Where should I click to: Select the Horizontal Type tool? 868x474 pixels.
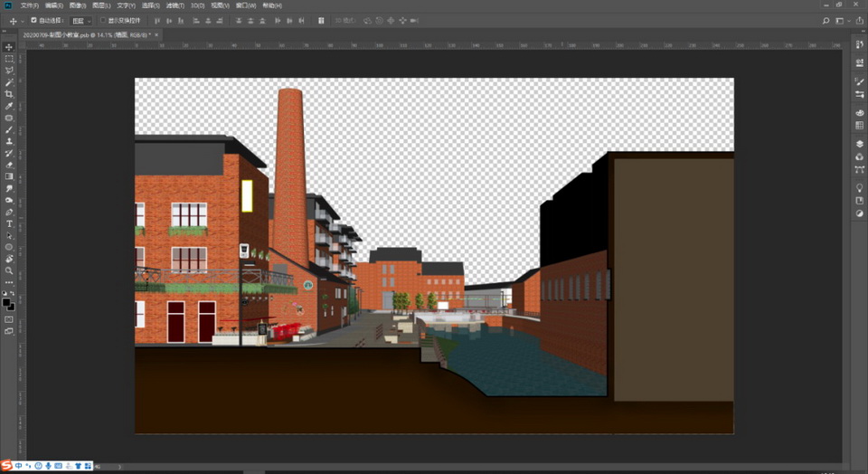tap(9, 223)
